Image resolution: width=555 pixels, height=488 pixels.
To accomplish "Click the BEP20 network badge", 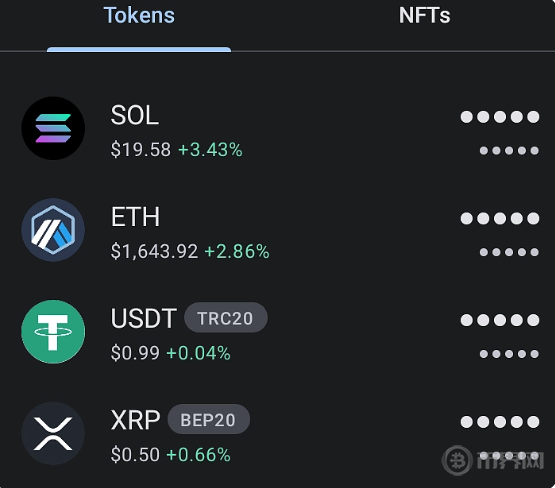I will click(208, 419).
